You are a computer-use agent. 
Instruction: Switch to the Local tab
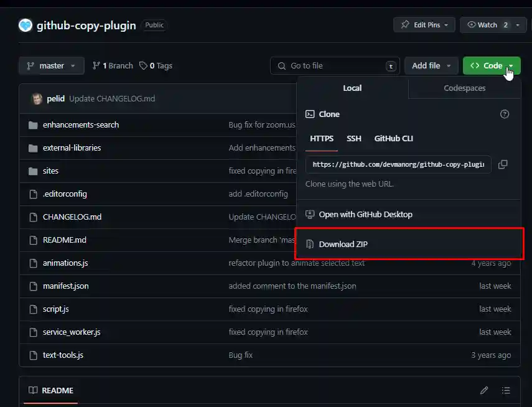tap(353, 88)
